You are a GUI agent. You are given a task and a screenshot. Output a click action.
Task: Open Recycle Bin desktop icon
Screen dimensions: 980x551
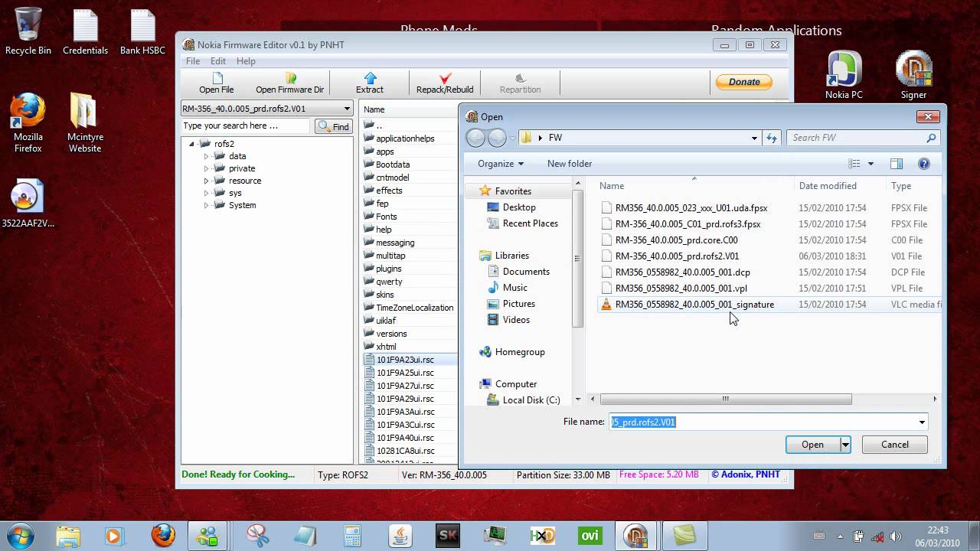tap(28, 31)
